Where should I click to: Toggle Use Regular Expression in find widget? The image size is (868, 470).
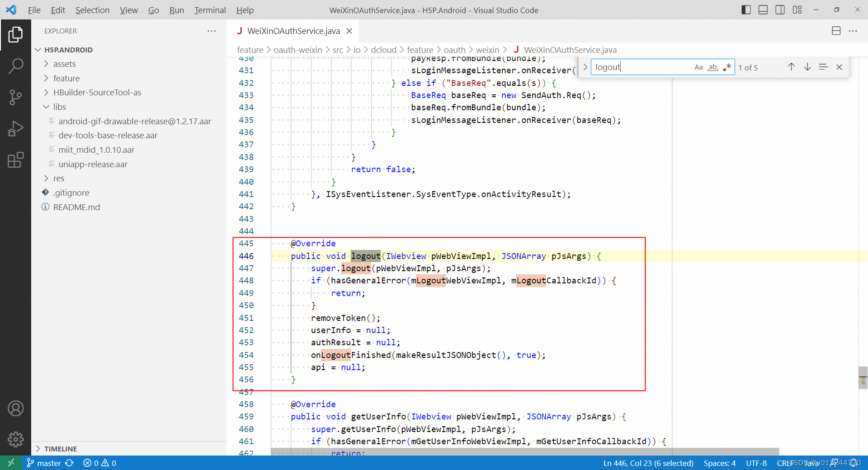[x=727, y=67]
